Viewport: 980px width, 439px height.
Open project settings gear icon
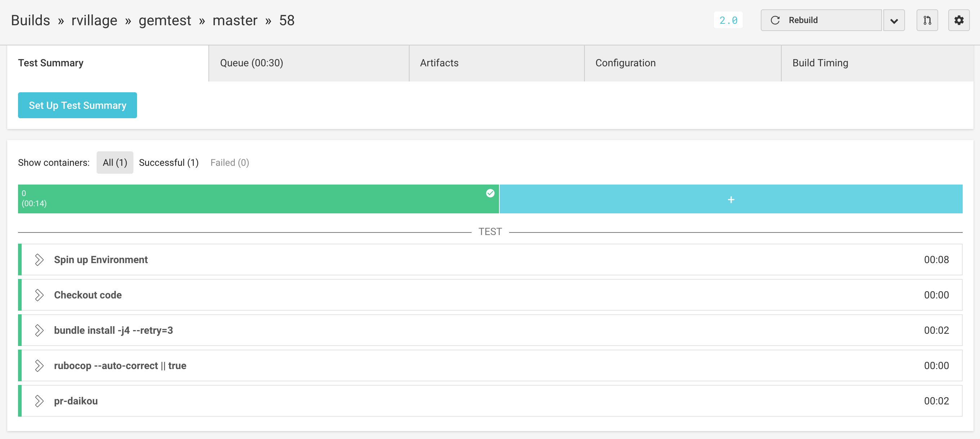tap(959, 20)
